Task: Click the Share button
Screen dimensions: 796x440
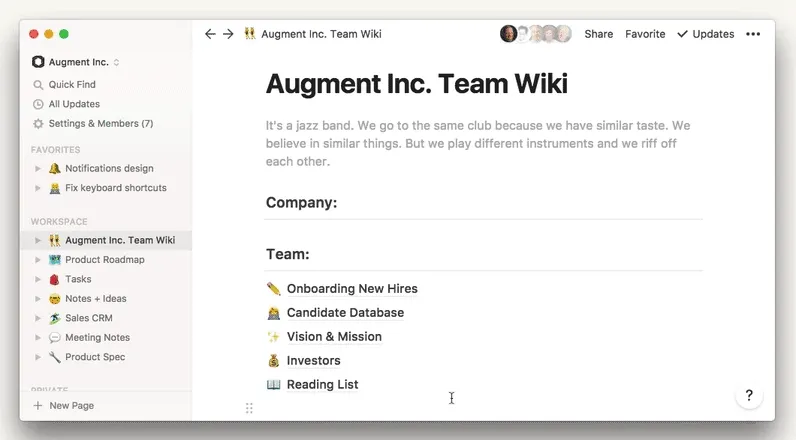Action: coord(599,34)
